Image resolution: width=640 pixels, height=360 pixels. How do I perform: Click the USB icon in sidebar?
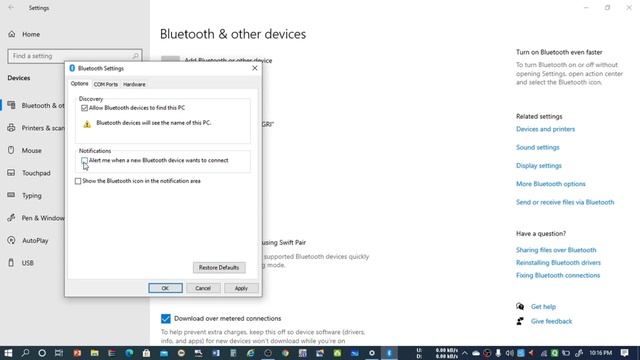click(x=11, y=263)
